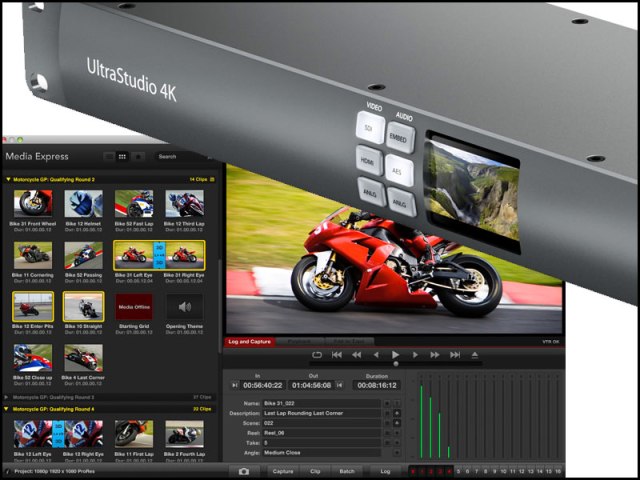Image resolution: width=640 pixels, height=480 pixels.
Task: Click the camera snapshot icon
Action: coord(244,471)
